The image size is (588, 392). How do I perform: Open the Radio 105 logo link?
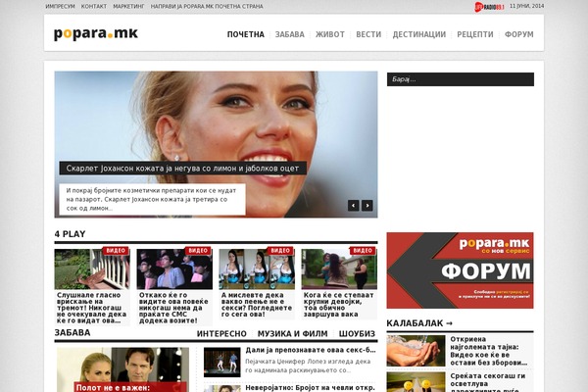488,6
